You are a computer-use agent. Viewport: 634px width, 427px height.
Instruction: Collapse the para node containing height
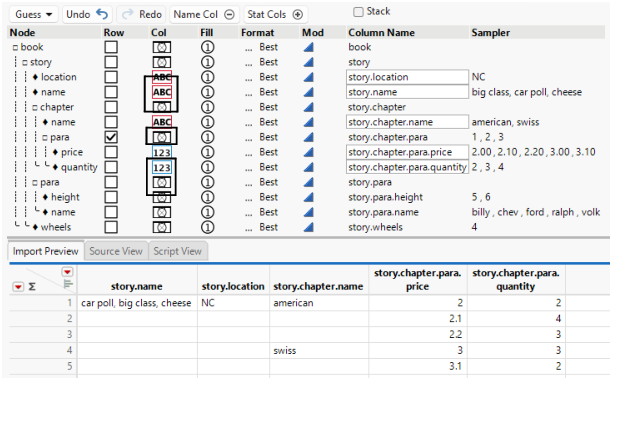click(x=35, y=183)
